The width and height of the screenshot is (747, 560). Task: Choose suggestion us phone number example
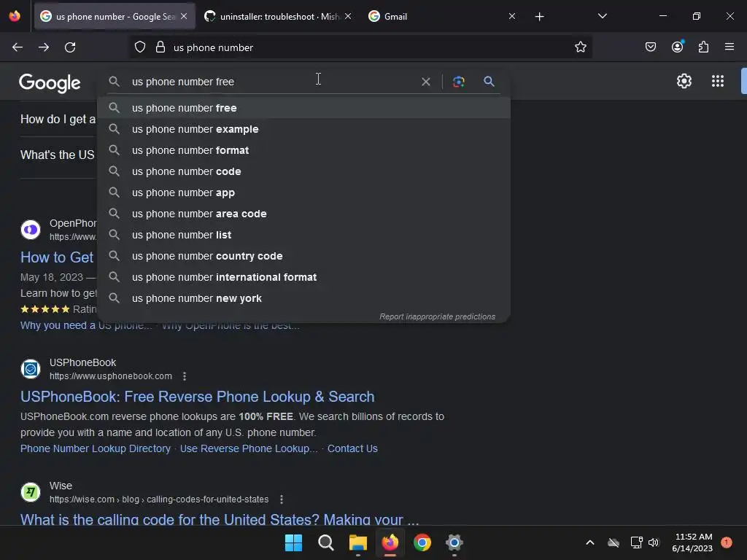pos(304,129)
